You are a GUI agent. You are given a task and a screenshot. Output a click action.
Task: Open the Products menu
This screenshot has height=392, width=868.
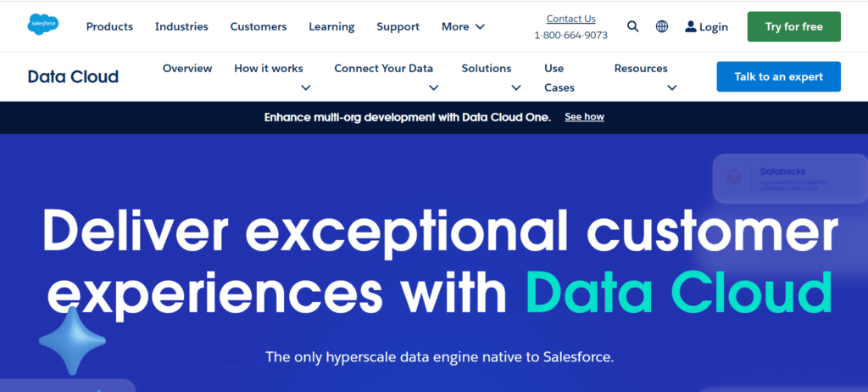click(109, 26)
